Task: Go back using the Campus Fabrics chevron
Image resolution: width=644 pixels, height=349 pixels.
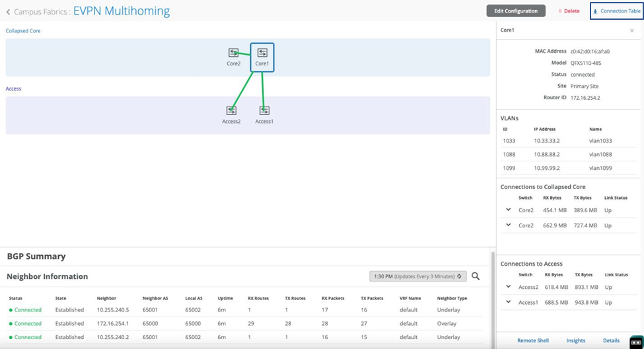Action: tap(9, 11)
